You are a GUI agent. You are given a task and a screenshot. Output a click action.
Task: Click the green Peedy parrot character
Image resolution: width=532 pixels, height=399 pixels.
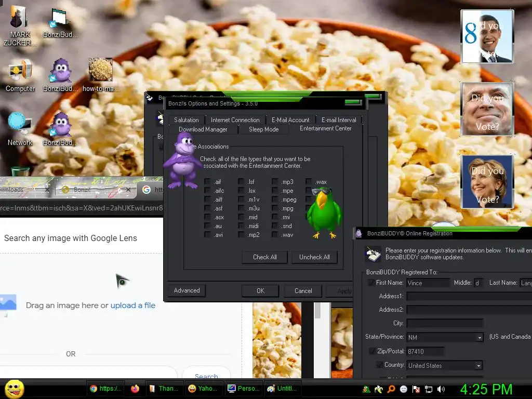[x=324, y=212]
